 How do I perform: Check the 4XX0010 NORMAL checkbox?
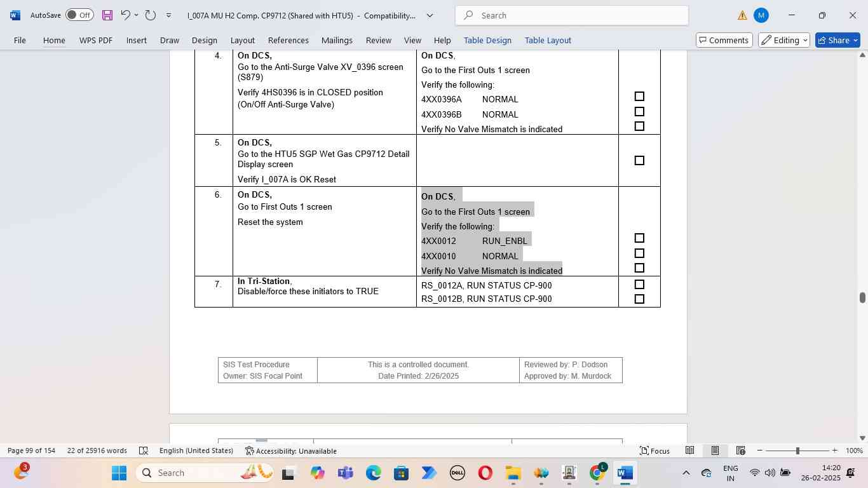coord(639,254)
